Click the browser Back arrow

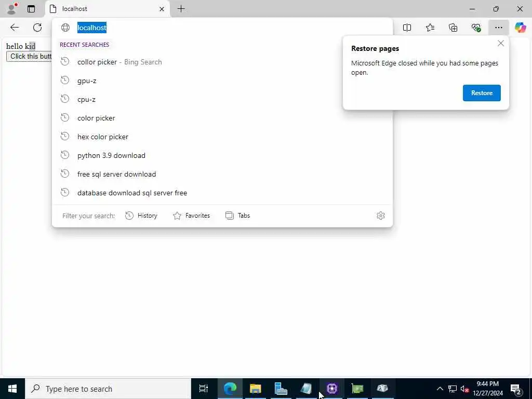[14, 28]
